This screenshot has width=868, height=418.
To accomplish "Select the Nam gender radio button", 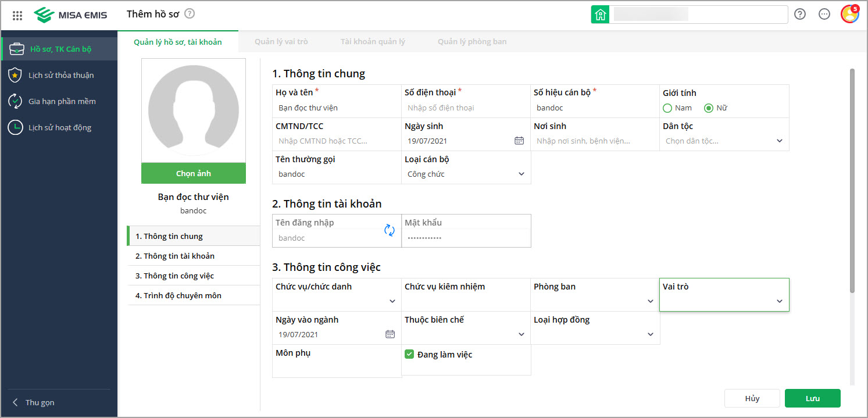I will click(x=667, y=108).
